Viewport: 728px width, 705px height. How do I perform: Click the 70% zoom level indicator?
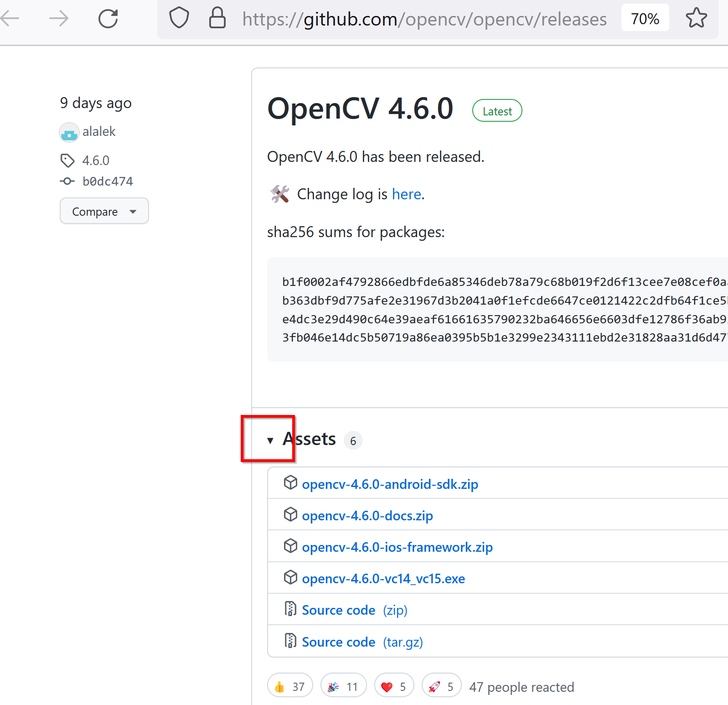click(645, 18)
